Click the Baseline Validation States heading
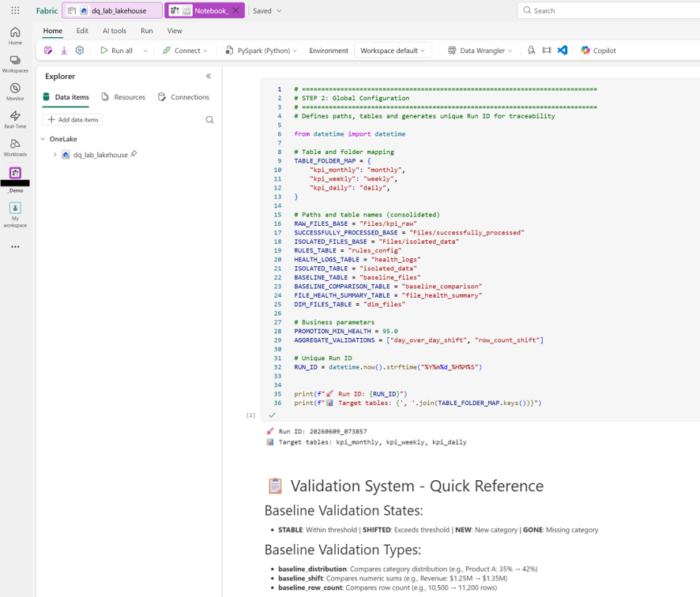 (344, 510)
